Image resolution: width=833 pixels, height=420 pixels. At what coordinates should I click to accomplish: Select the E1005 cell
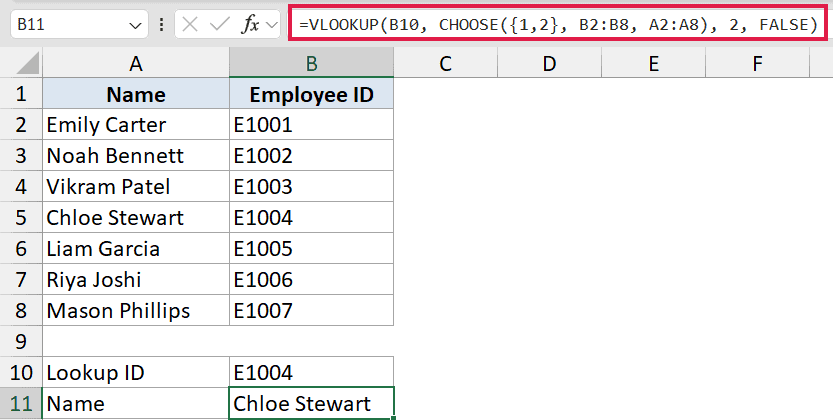pos(311,248)
